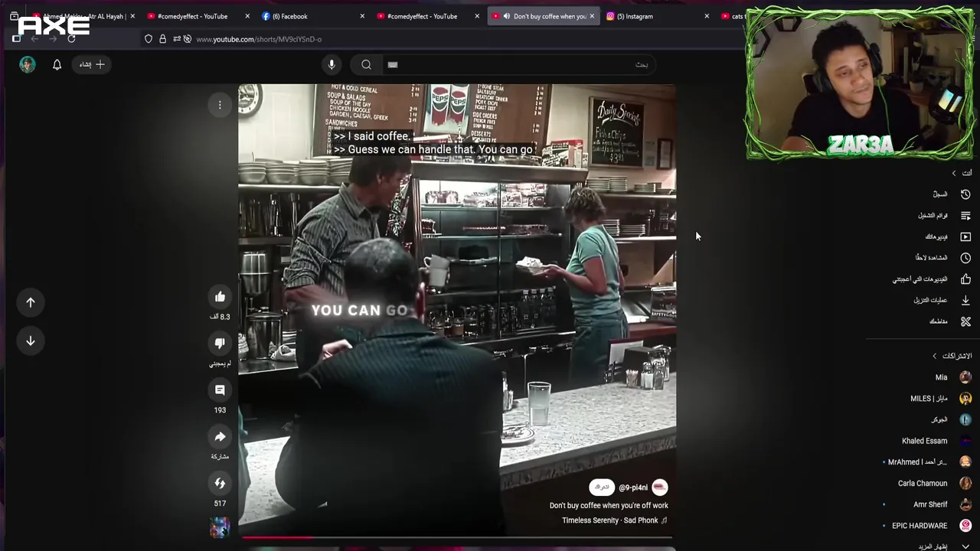980x551 pixels.
Task: Open the Playlists (قوائم التشغيل) sidebar item
Action: pyautogui.click(x=944, y=216)
